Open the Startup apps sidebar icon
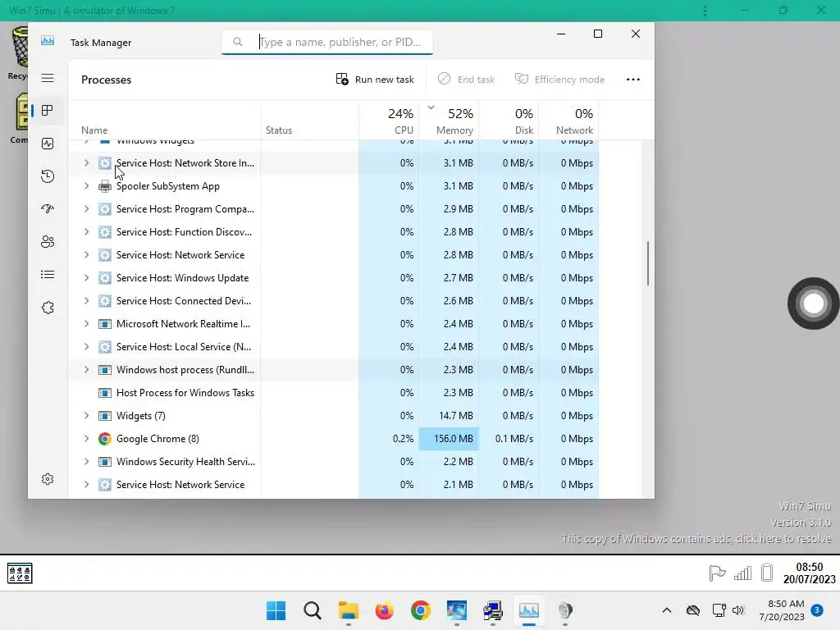This screenshot has height=630, width=840. 48,209
